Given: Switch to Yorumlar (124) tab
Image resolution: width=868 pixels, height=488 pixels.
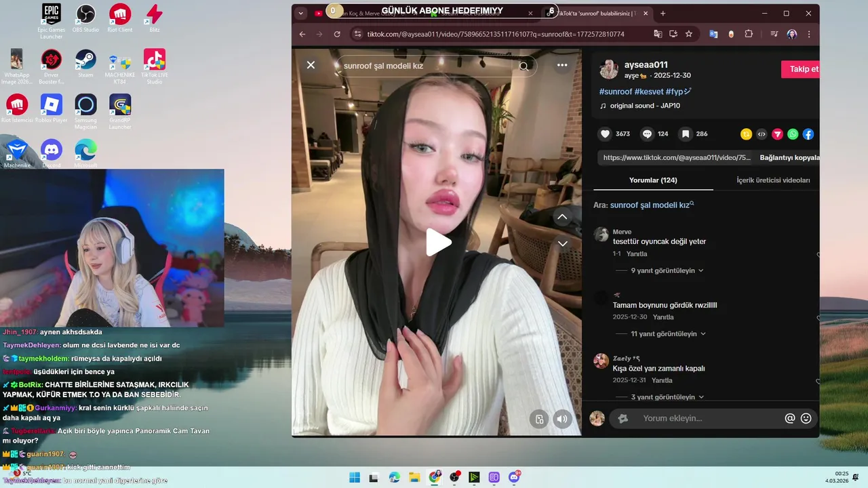Looking at the screenshot, I should pos(653,180).
